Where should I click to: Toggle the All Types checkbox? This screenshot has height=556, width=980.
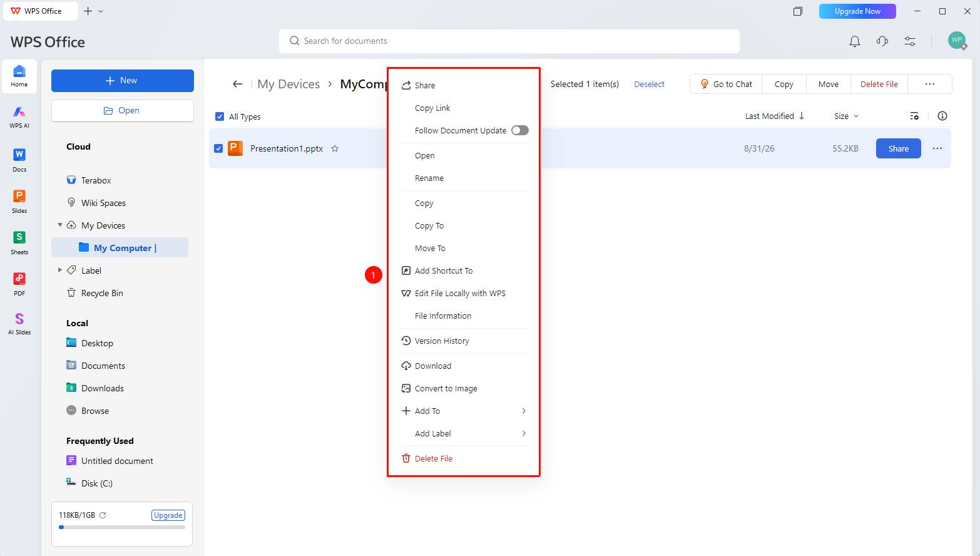click(x=220, y=116)
